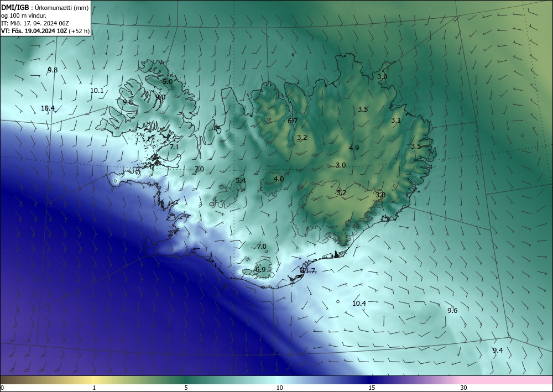
Task: Click the '0' label on the color scale
Action: coord(2,388)
